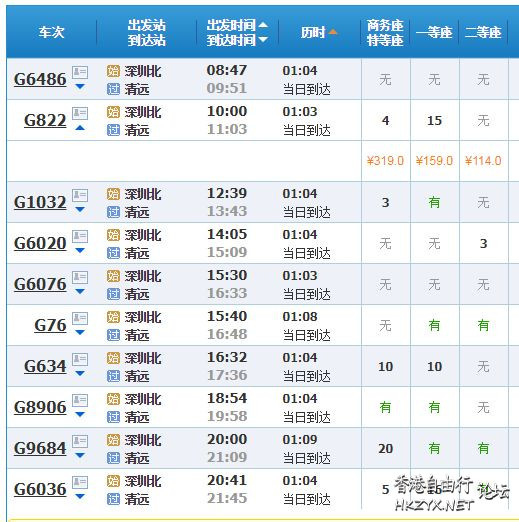Expand price details for train G6076
Screen dimensions: 519x522
click(x=80, y=292)
